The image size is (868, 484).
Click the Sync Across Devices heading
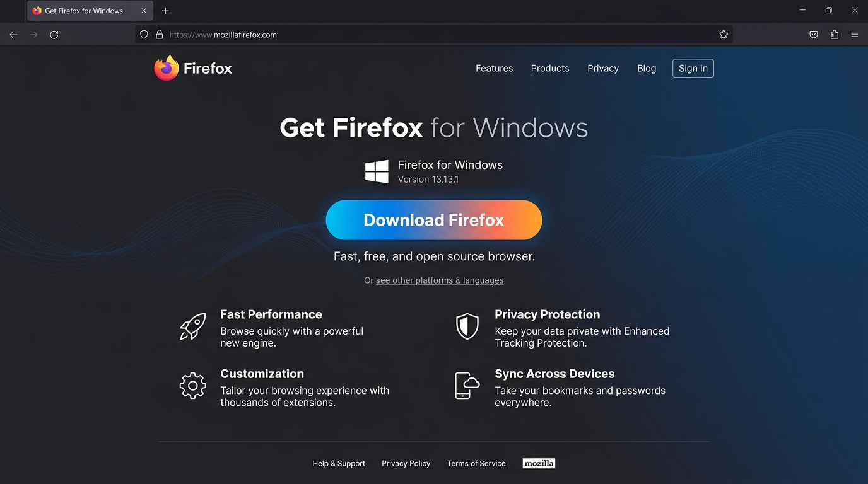(x=554, y=374)
